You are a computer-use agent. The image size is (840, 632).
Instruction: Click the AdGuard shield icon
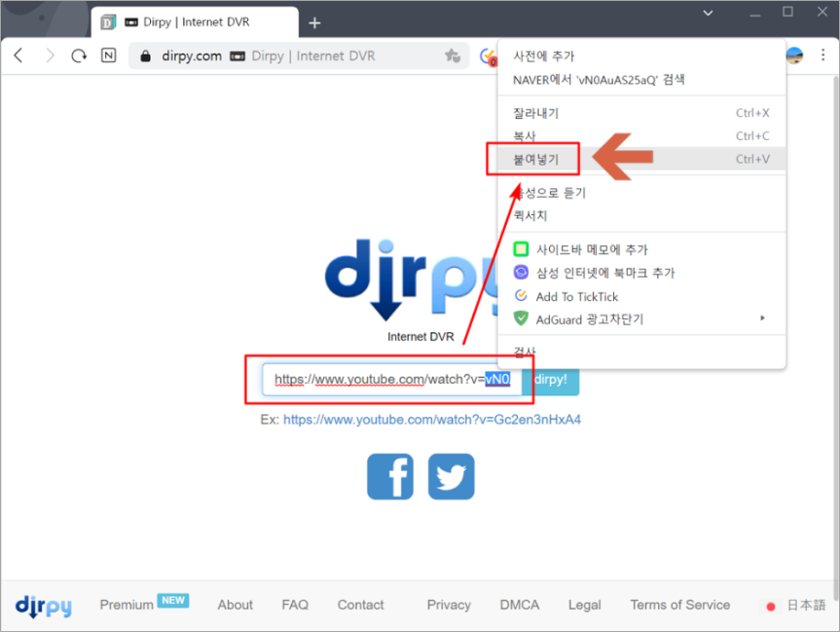tap(521, 318)
